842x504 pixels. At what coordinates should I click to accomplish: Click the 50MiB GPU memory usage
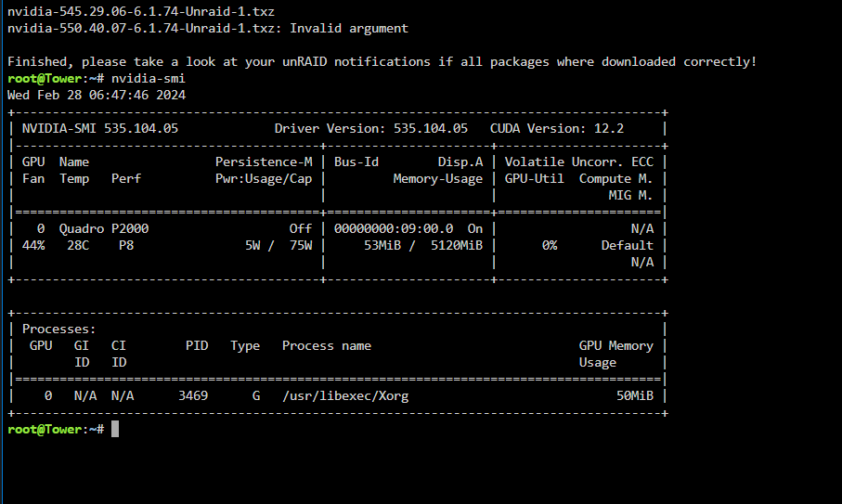[x=635, y=395]
